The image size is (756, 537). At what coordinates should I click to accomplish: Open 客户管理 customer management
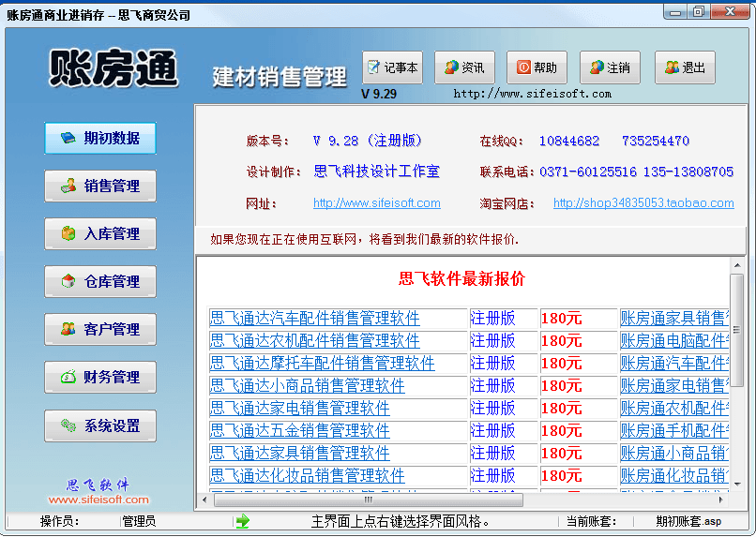(x=100, y=329)
